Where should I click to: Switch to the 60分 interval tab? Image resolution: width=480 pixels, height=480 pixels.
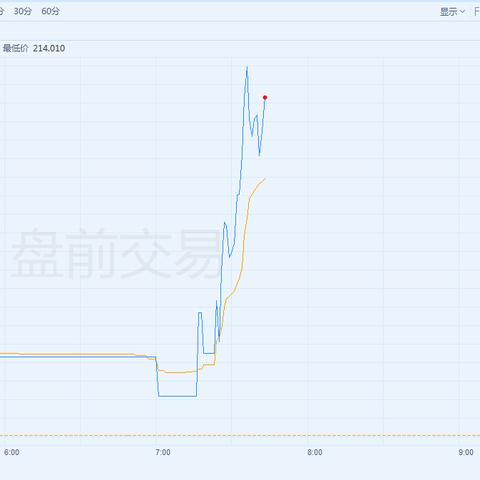[50, 11]
